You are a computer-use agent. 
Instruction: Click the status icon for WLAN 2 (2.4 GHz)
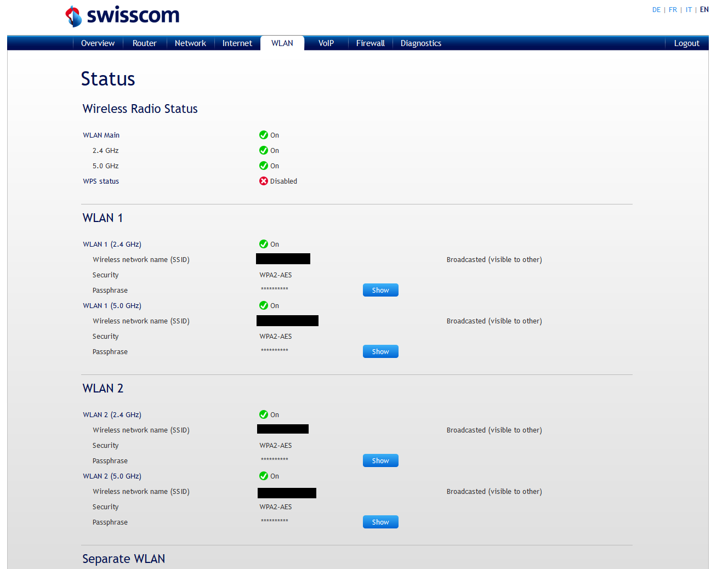pos(264,414)
